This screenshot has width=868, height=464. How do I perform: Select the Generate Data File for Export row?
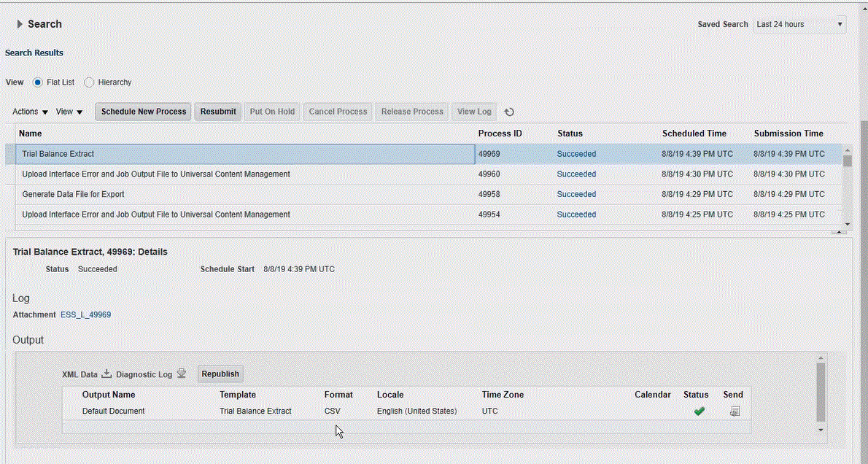tap(73, 194)
